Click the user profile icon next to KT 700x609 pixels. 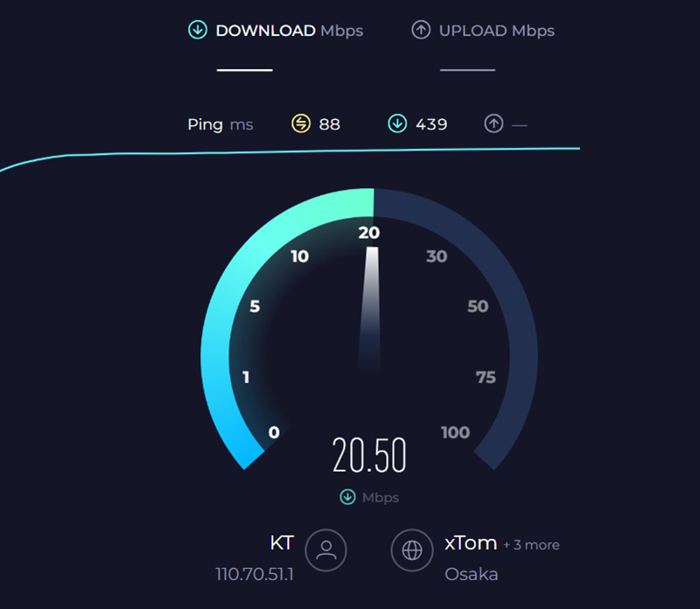(325, 550)
